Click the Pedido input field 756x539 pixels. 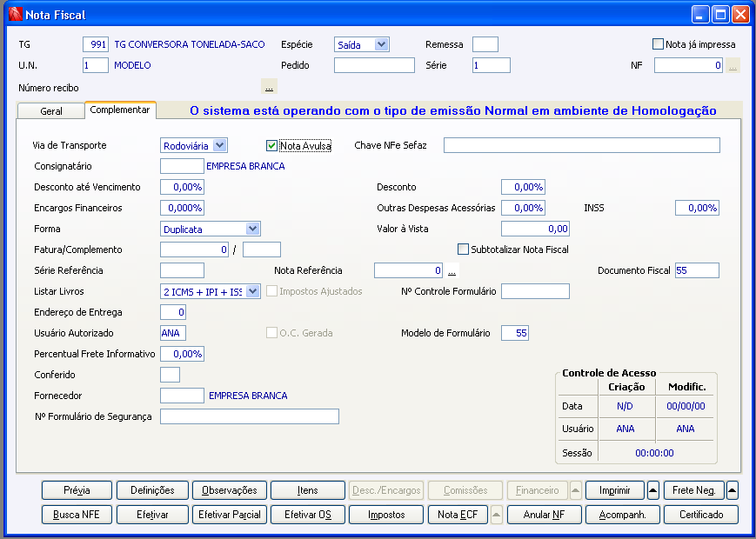point(374,65)
